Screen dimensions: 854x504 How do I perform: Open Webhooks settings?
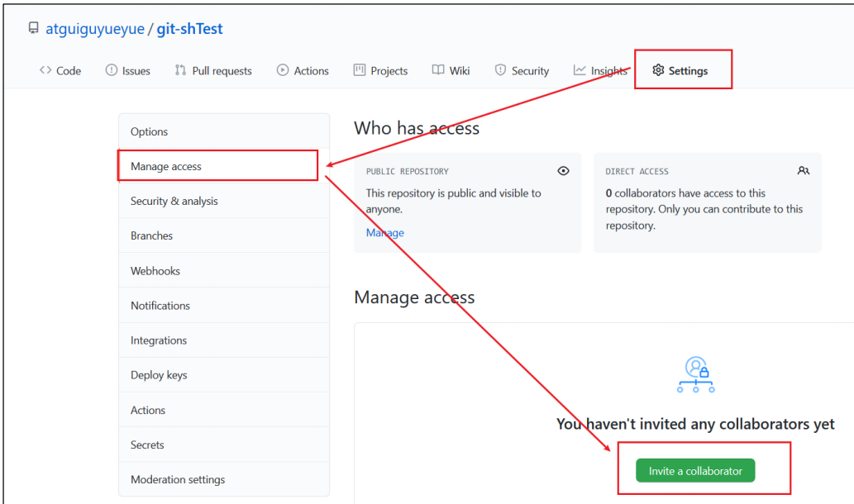point(224,270)
